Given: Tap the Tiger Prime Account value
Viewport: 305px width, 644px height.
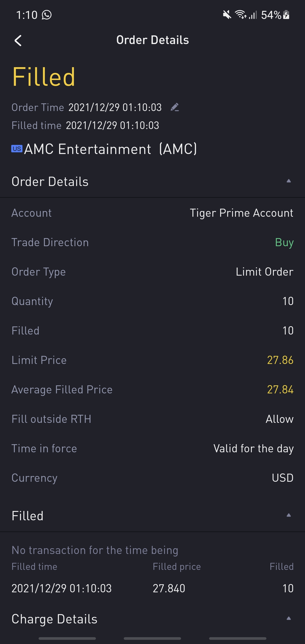Looking at the screenshot, I should 241,213.
